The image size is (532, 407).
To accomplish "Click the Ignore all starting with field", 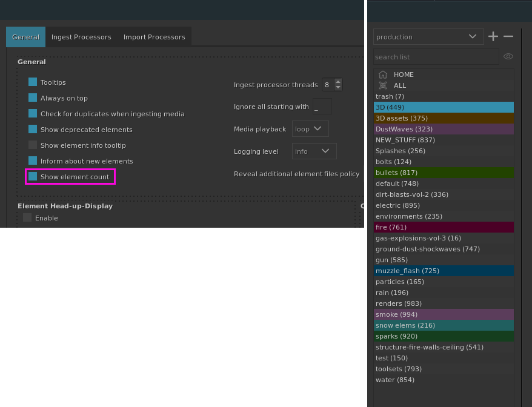I will [322, 107].
